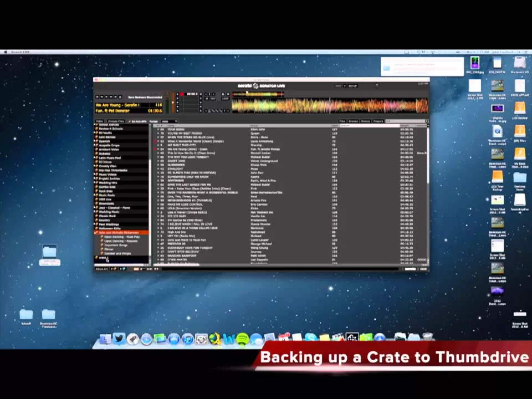Viewport: 532px width, 399px height.
Task: Click the colorful track waveform display
Action: [x=330, y=105]
